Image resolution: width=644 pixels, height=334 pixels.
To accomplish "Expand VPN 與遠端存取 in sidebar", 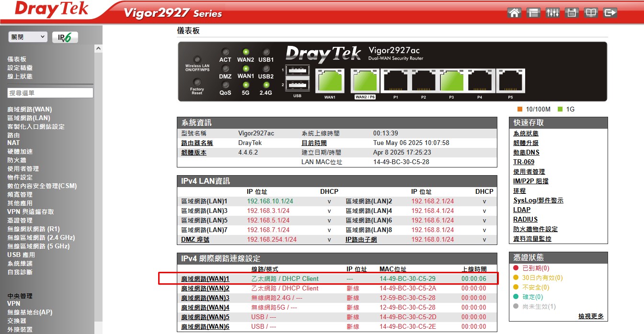I will pos(31,212).
